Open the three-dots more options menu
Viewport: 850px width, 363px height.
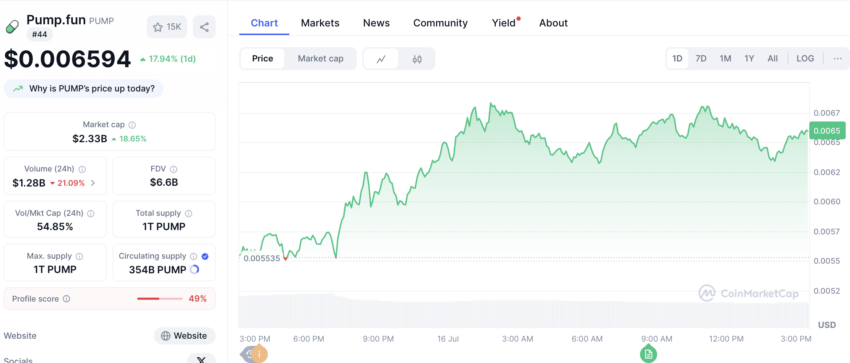838,59
